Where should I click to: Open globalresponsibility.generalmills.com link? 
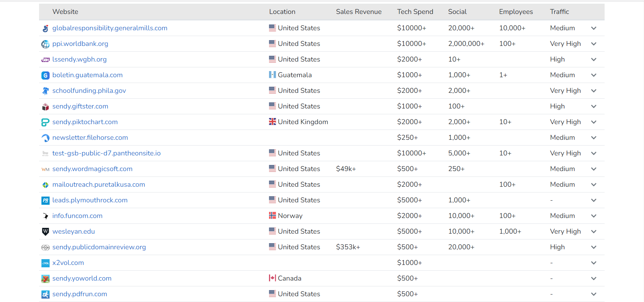tap(110, 28)
